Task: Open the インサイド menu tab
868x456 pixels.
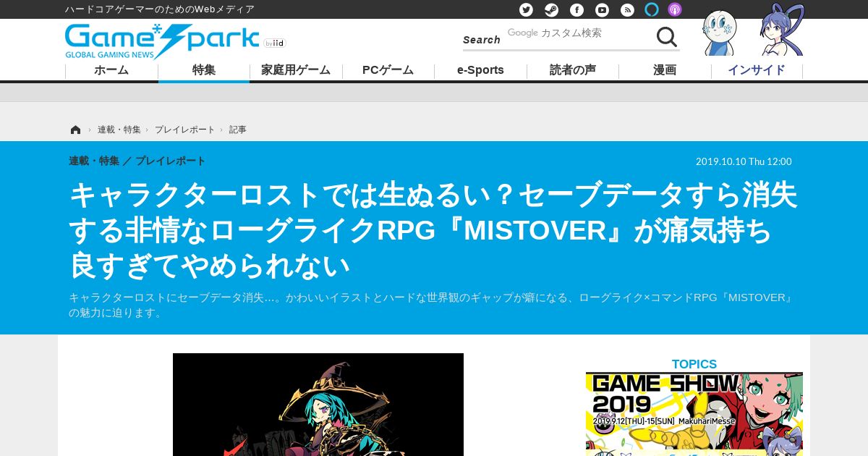Action: pyautogui.click(x=757, y=70)
